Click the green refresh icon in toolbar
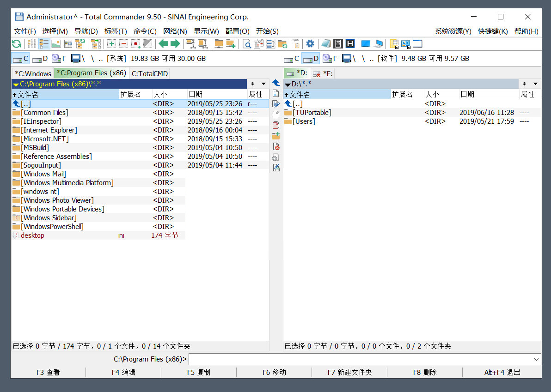Screen dimensions: 551x392 coord(16,44)
